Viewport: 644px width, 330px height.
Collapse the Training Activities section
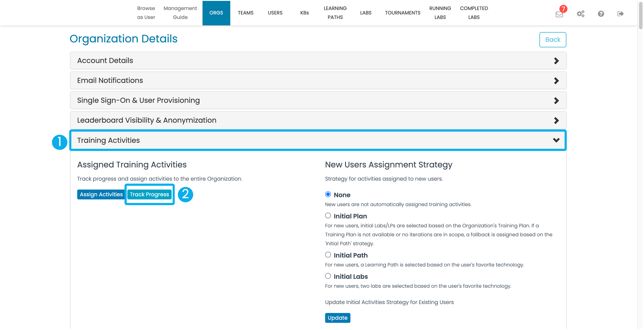[318, 140]
